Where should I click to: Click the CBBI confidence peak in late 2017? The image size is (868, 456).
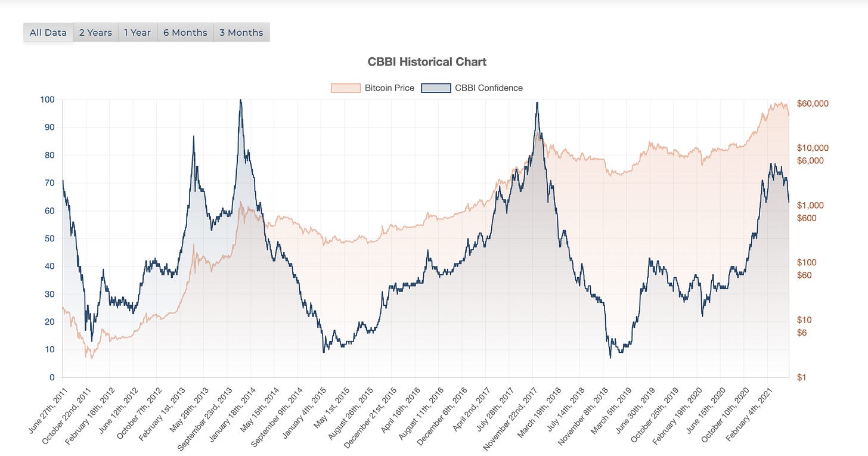tap(537, 103)
